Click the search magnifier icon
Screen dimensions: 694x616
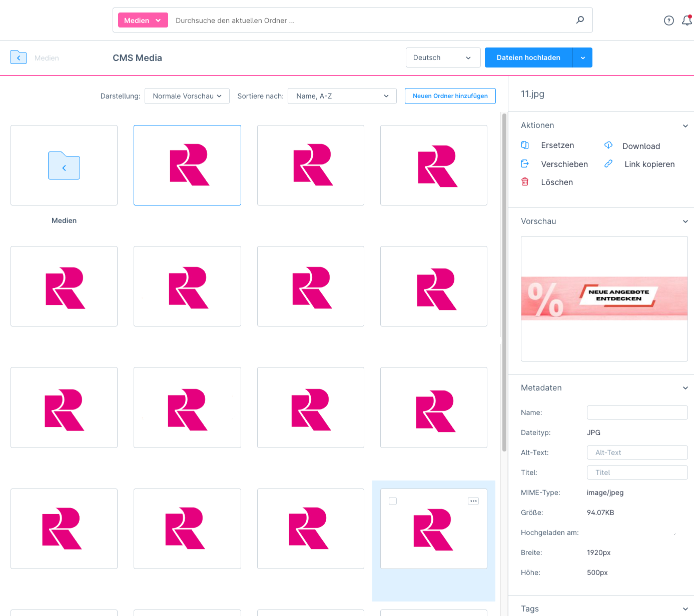point(580,20)
